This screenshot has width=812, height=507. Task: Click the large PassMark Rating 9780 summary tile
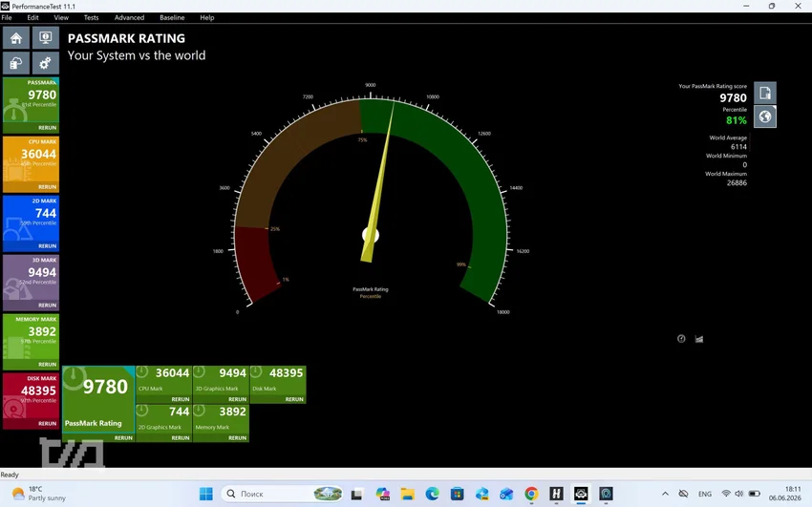[x=98, y=399]
